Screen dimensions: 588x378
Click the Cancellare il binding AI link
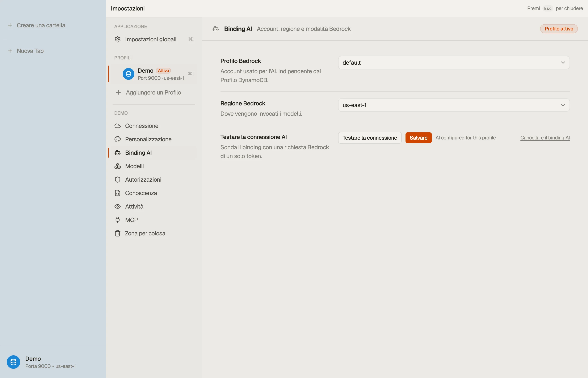click(545, 138)
